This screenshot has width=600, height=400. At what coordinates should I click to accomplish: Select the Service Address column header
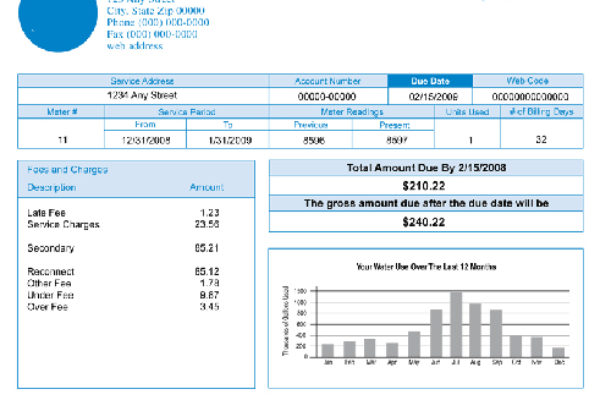(x=142, y=81)
